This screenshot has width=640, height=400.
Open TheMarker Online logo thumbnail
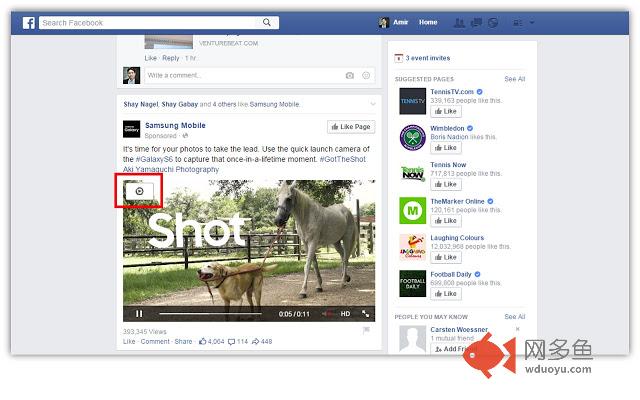pyautogui.click(x=412, y=211)
